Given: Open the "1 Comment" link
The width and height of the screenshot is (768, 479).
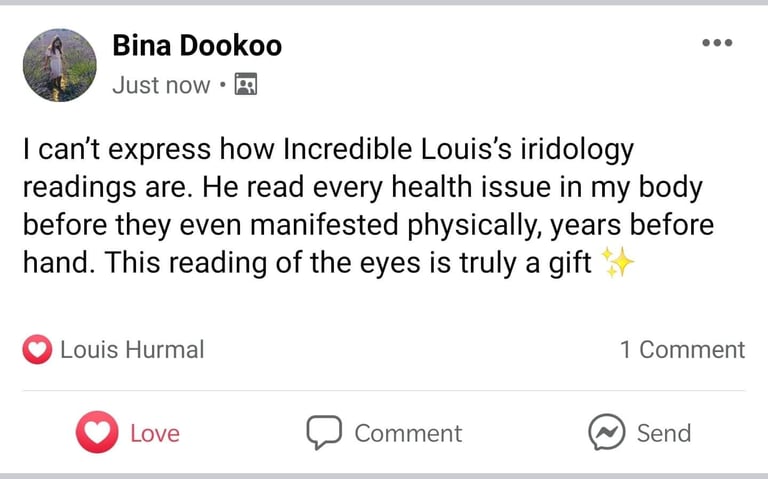Looking at the screenshot, I should click(x=682, y=350).
